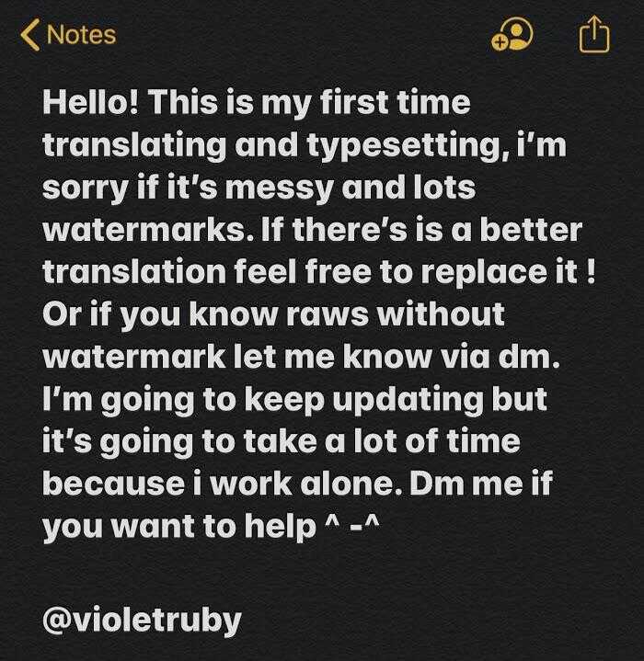Open the add people collaboration icon
644x661 pixels.
(x=512, y=36)
